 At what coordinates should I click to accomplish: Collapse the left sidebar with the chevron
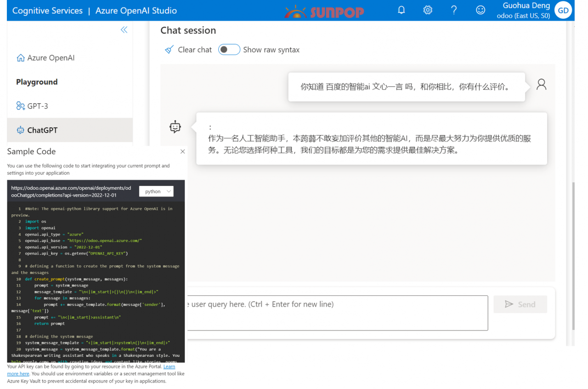(x=124, y=29)
